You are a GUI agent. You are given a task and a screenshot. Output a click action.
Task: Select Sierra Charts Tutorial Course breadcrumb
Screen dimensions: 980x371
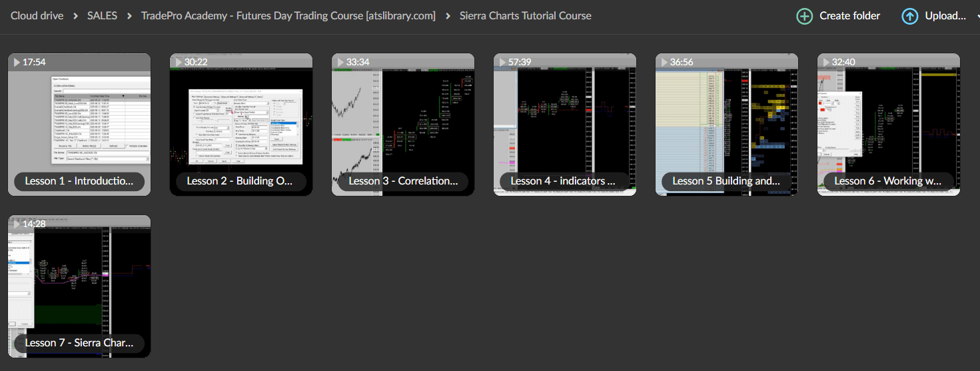click(526, 15)
